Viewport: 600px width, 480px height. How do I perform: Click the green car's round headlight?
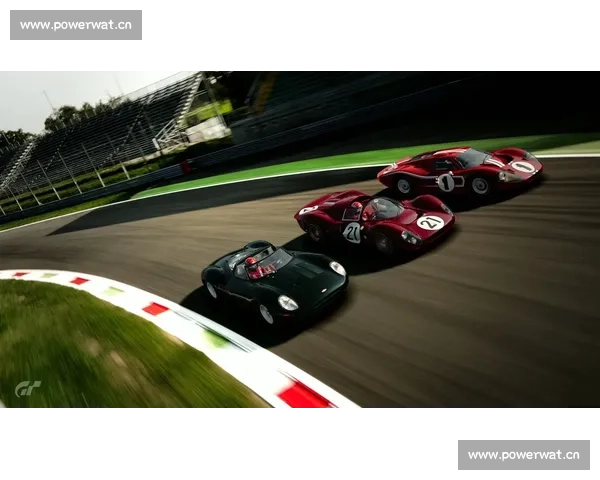tap(288, 302)
